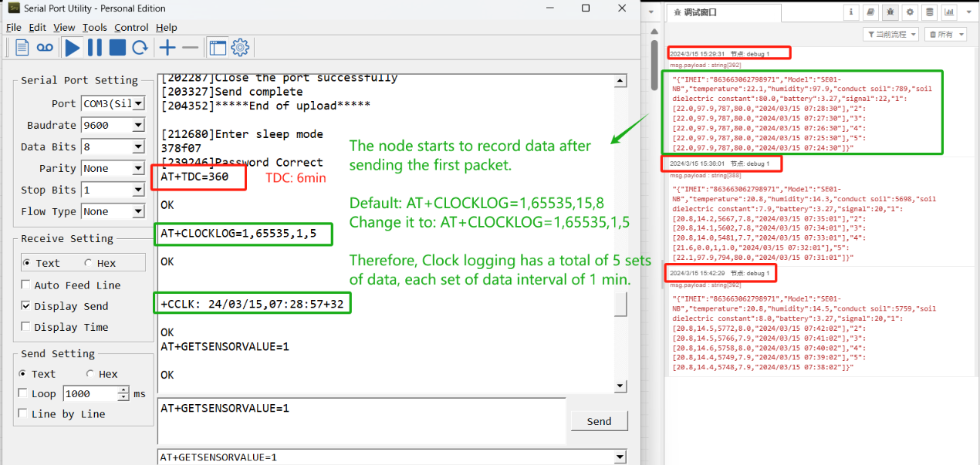Image resolution: width=980 pixels, height=465 pixels.
Task: Click log line "378f07"
Action: tap(181, 147)
